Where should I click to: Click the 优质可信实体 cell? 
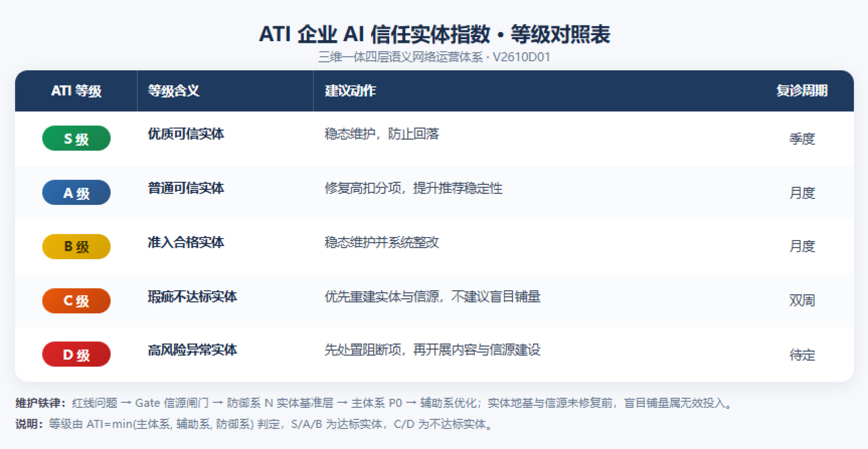point(186,134)
